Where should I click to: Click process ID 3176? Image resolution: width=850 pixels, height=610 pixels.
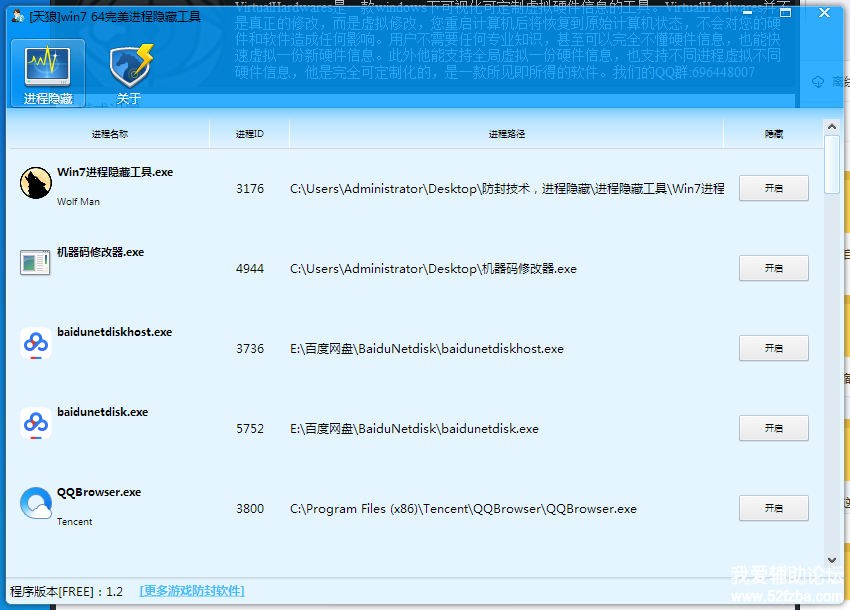(x=250, y=189)
